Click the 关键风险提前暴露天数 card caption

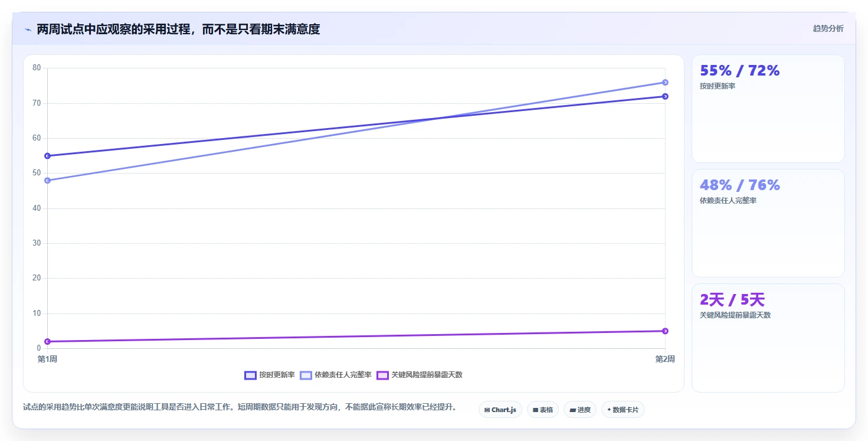pos(735,315)
